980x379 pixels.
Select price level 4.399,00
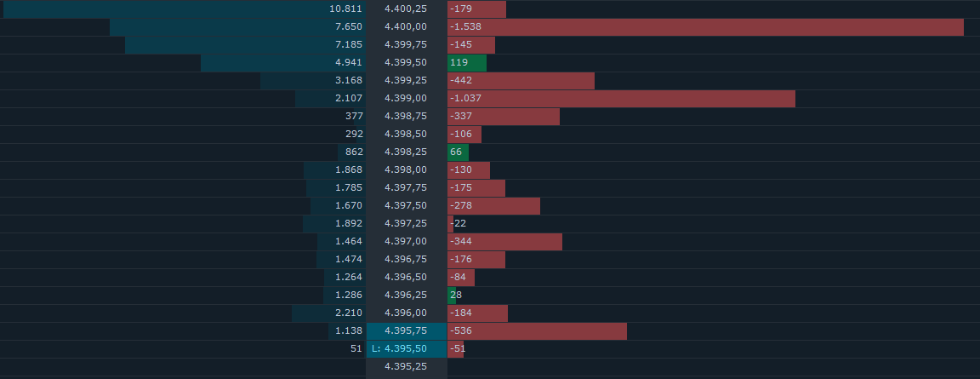point(406,98)
